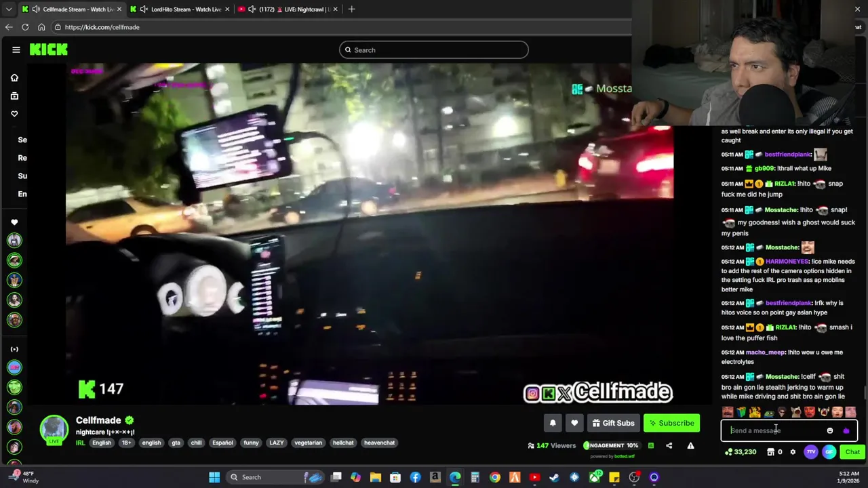Open the weather widget showing 48°F Windy
The height and width of the screenshot is (488, 868).
[22, 477]
